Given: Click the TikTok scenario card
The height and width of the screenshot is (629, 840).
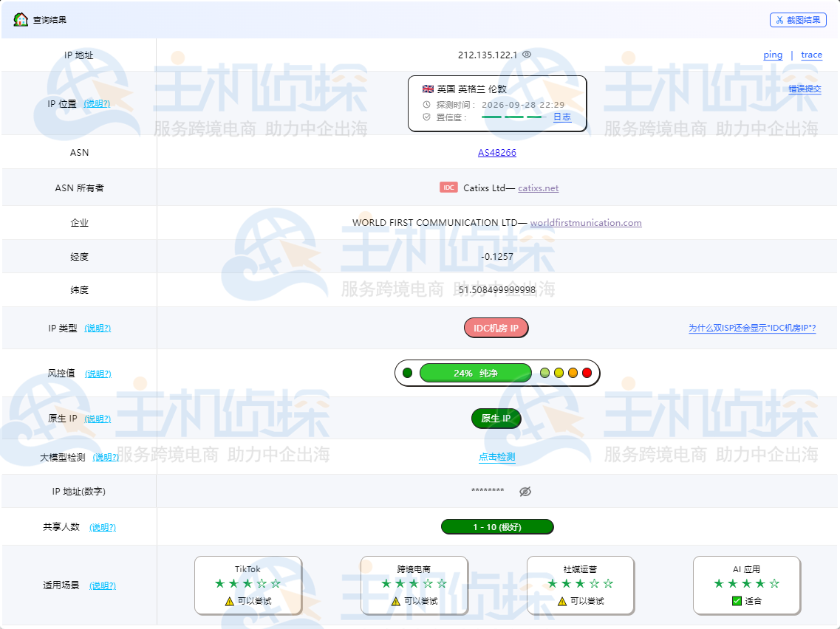Looking at the screenshot, I should (248, 585).
